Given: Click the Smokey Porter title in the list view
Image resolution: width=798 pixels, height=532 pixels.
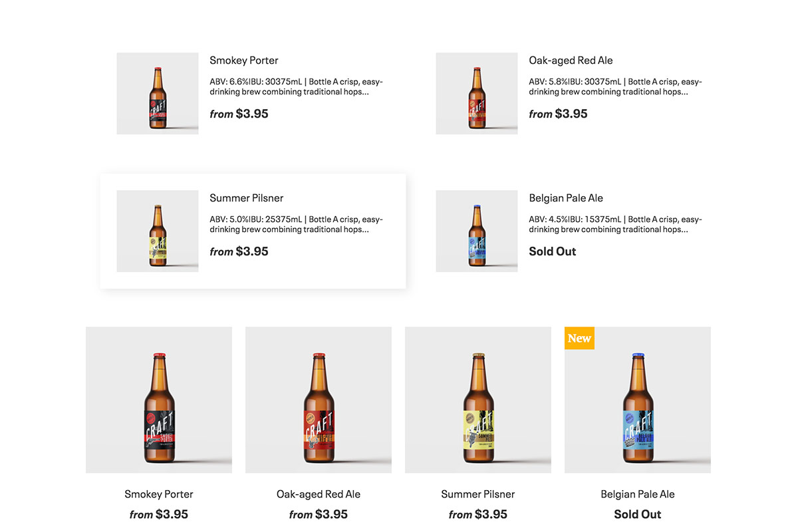Looking at the screenshot, I should pyautogui.click(x=244, y=61).
